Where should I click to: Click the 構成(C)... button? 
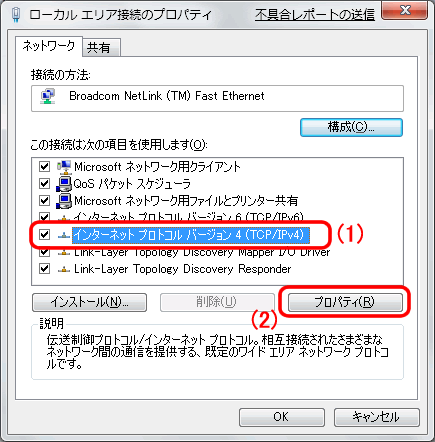click(351, 127)
